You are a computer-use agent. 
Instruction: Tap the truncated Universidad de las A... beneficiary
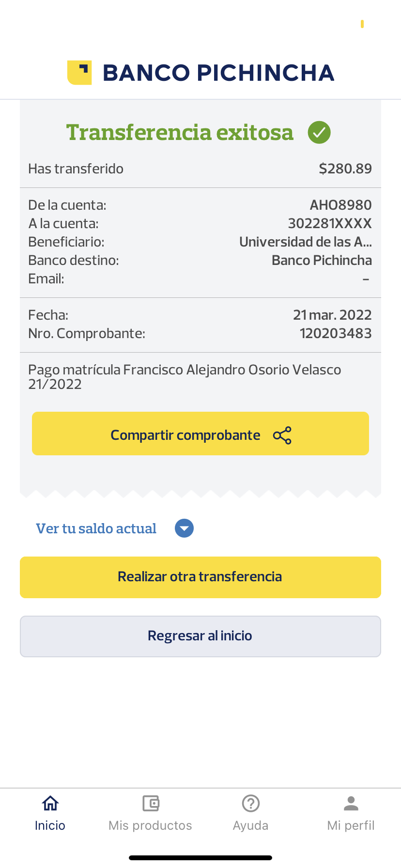[x=305, y=242]
